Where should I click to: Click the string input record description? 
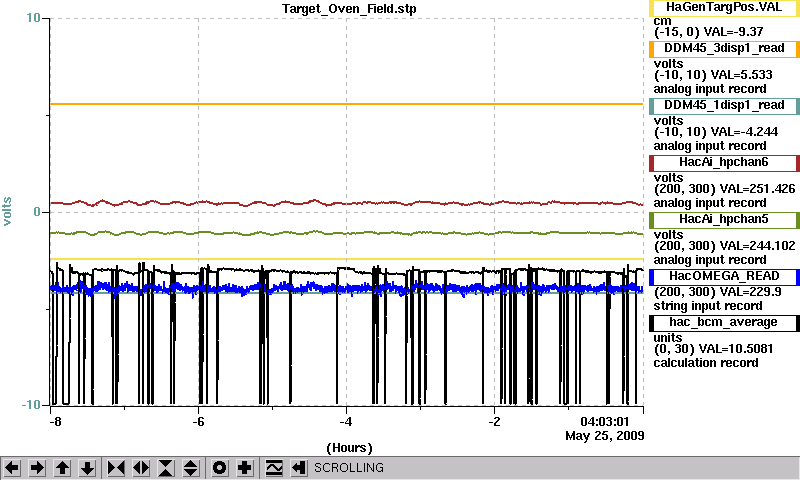pyautogui.click(x=708, y=306)
